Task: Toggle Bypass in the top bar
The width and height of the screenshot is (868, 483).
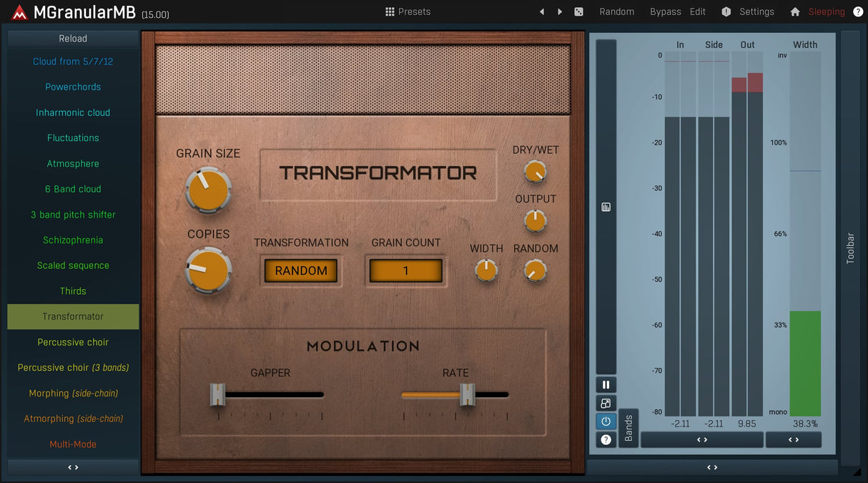Action: coord(665,12)
